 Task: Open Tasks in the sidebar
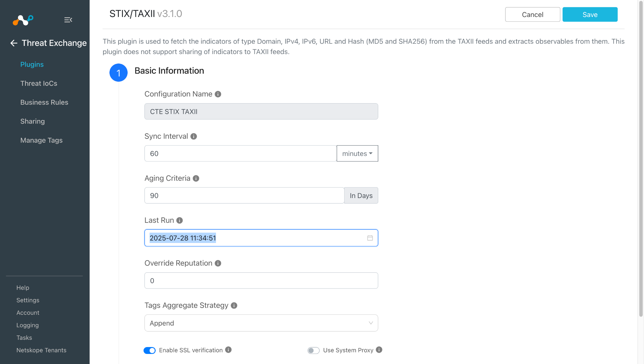(24, 338)
